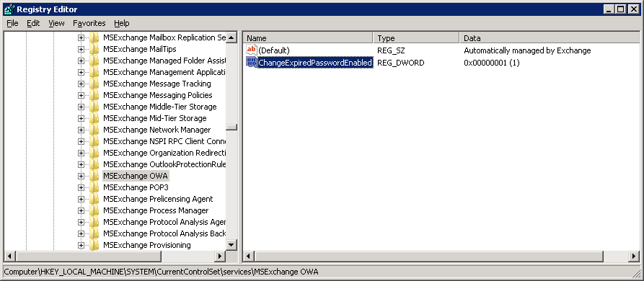Expand MSExchange Protocol Analysis Agent key
Image resolution: width=644 pixels, height=281 pixels.
point(81,222)
